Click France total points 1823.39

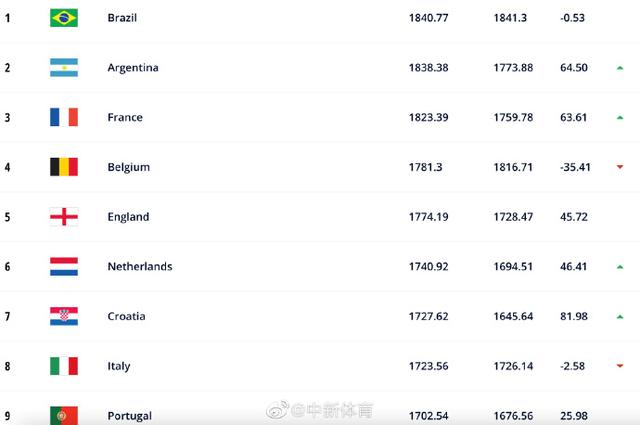[x=428, y=118]
